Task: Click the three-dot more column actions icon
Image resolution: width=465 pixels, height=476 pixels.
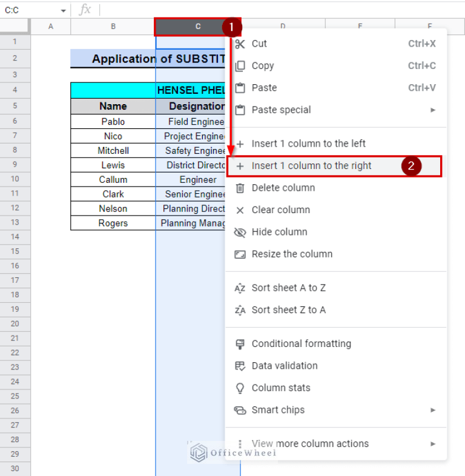Action: coord(240,444)
